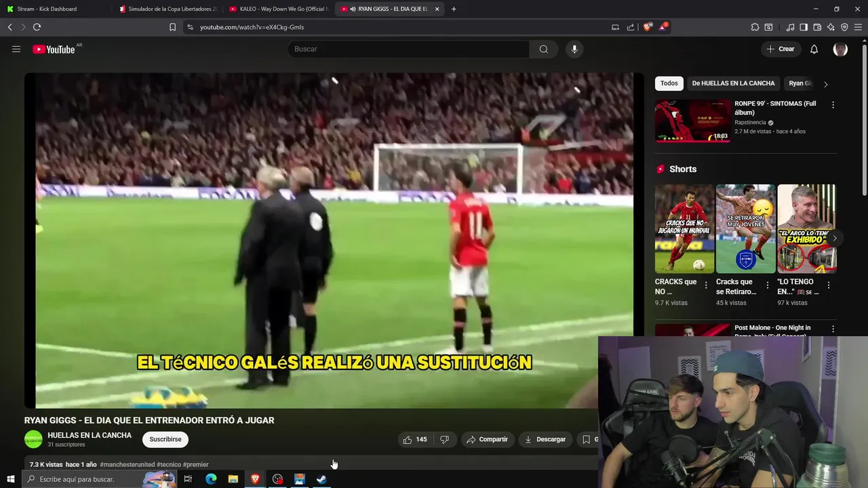Click the Suscribirse button

[165, 439]
